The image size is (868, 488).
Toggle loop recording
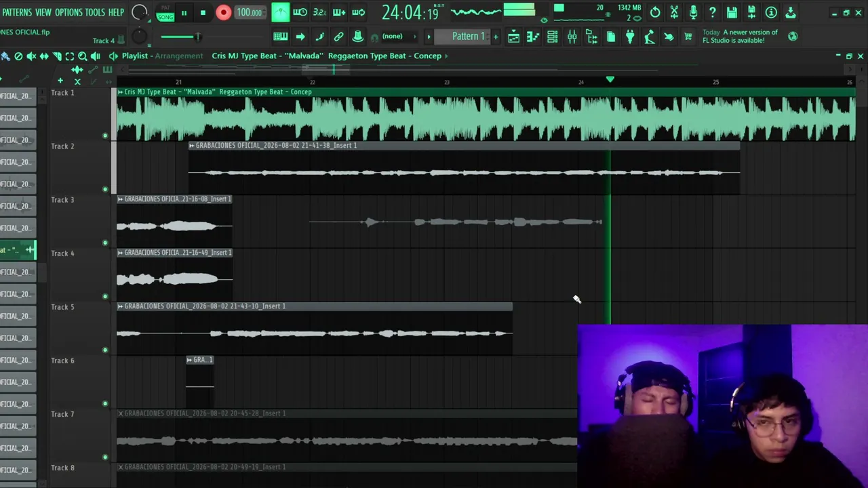tap(359, 12)
